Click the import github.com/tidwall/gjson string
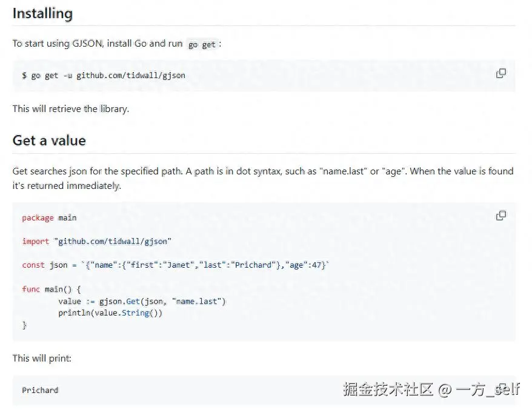Image resolution: width=532 pixels, height=410 pixels. coord(113,241)
